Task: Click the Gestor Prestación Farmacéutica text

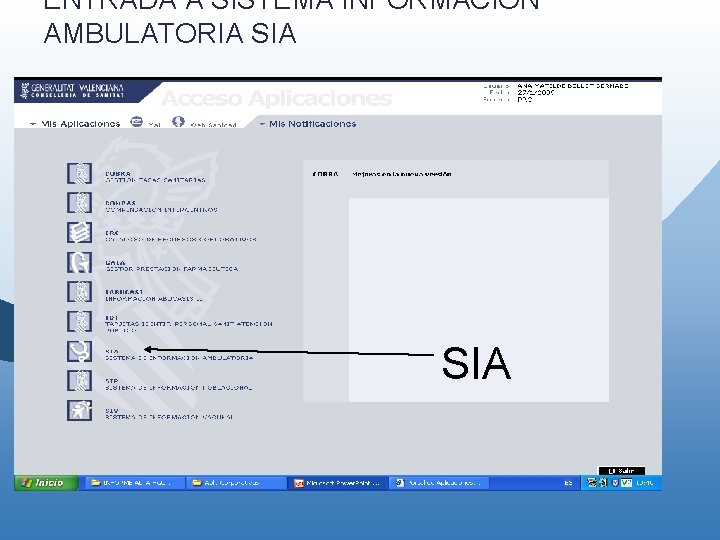Action: click(172, 269)
